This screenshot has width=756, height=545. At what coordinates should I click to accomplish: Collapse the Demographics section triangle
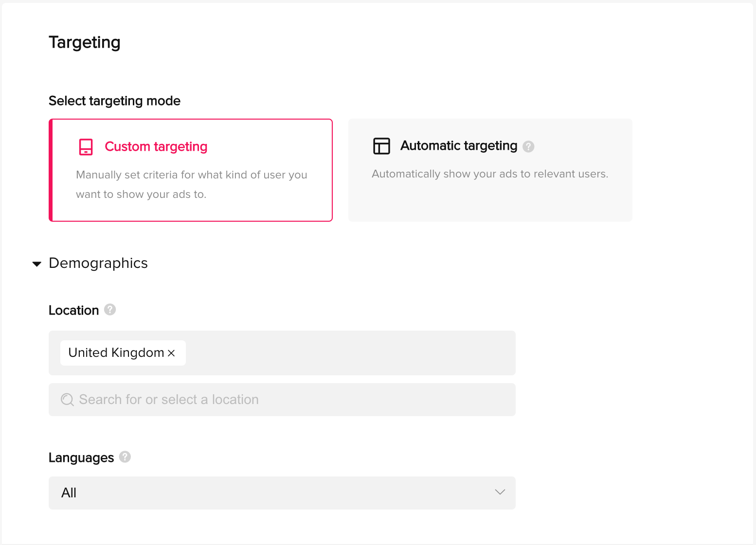37,264
